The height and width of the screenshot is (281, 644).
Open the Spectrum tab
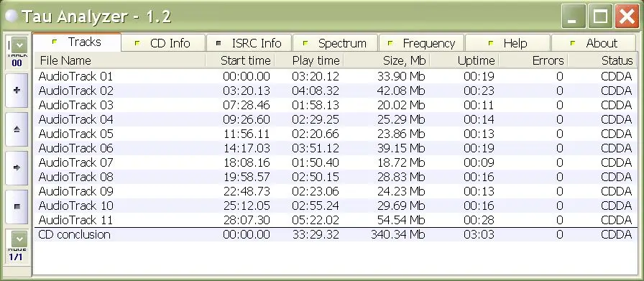point(335,43)
